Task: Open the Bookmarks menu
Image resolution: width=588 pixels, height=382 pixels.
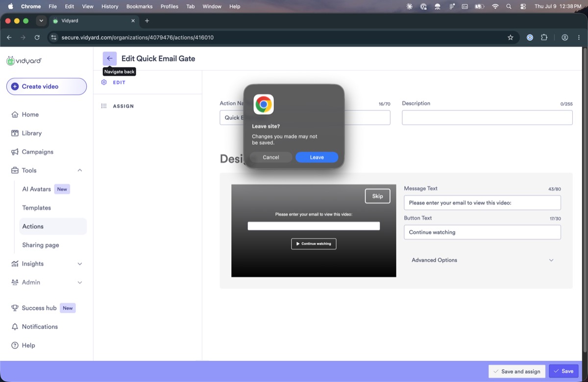Action: [x=139, y=6]
